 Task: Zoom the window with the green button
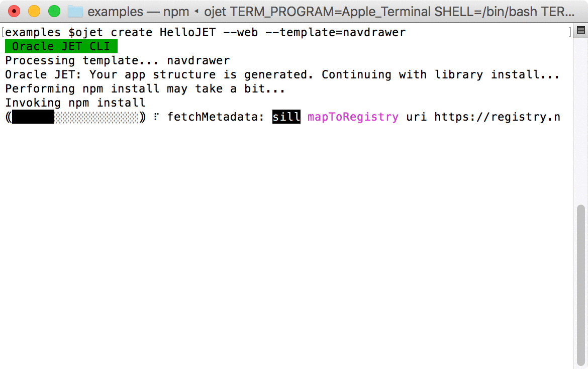point(54,11)
